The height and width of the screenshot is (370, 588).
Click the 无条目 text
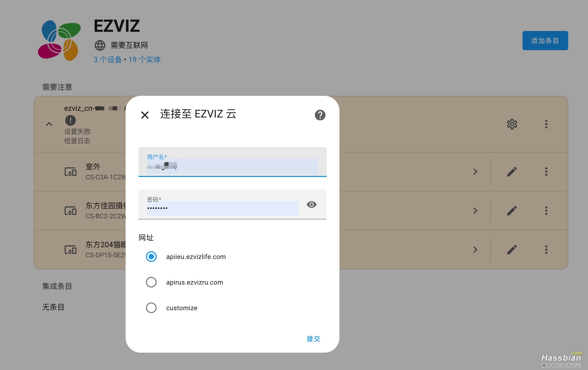[53, 307]
